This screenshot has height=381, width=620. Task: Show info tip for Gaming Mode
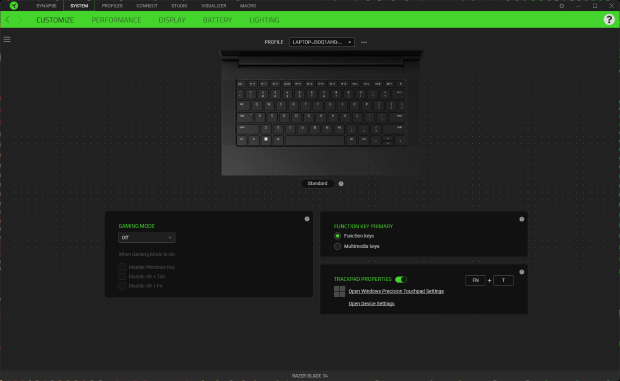307,219
